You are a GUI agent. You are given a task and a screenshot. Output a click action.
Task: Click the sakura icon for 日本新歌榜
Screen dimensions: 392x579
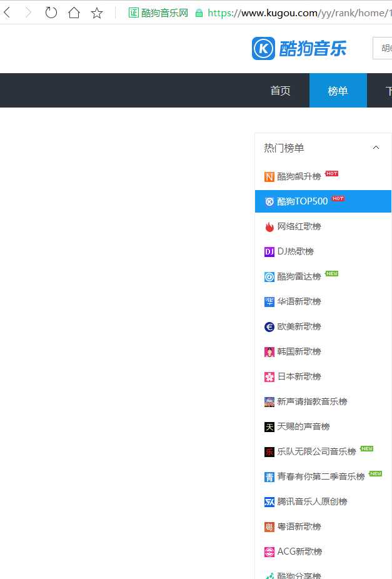269,377
